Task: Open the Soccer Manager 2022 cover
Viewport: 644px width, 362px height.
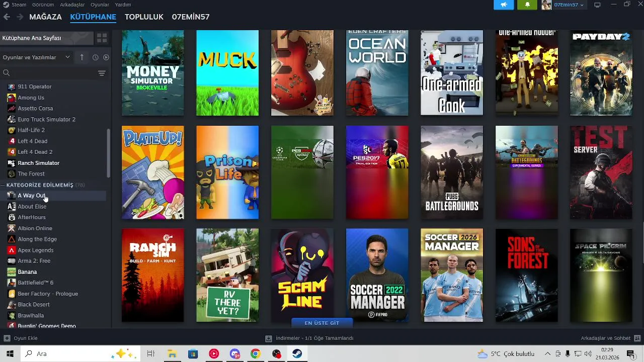Action: pyautogui.click(x=377, y=275)
